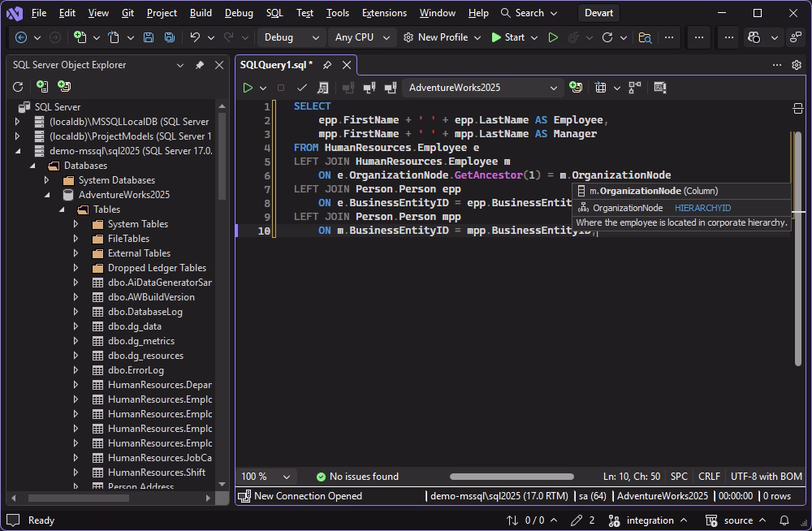Click the green-plus new query icon beside database dropdown
The image size is (812, 531).
pos(576,87)
